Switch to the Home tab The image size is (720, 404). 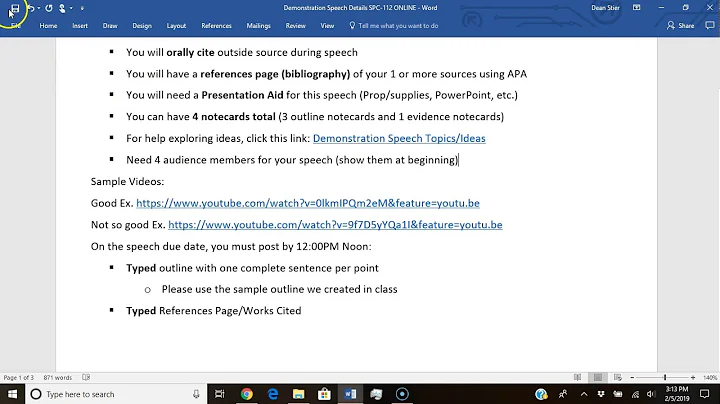[x=48, y=26]
